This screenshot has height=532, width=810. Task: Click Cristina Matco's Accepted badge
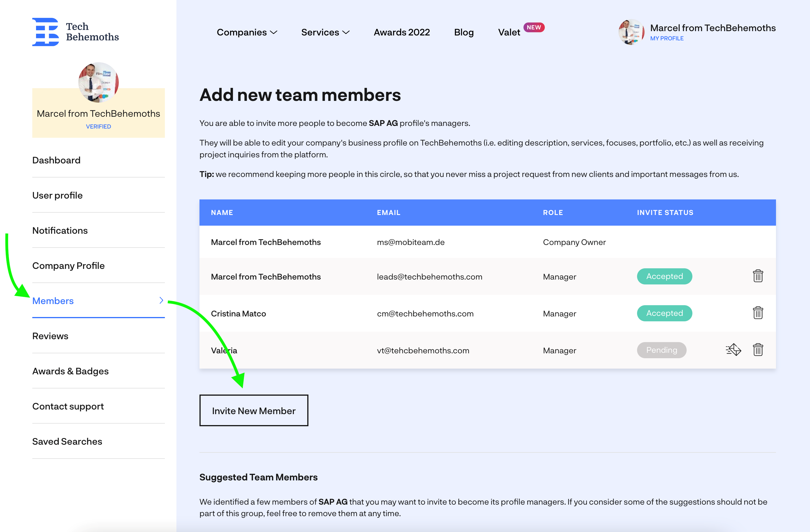point(664,313)
